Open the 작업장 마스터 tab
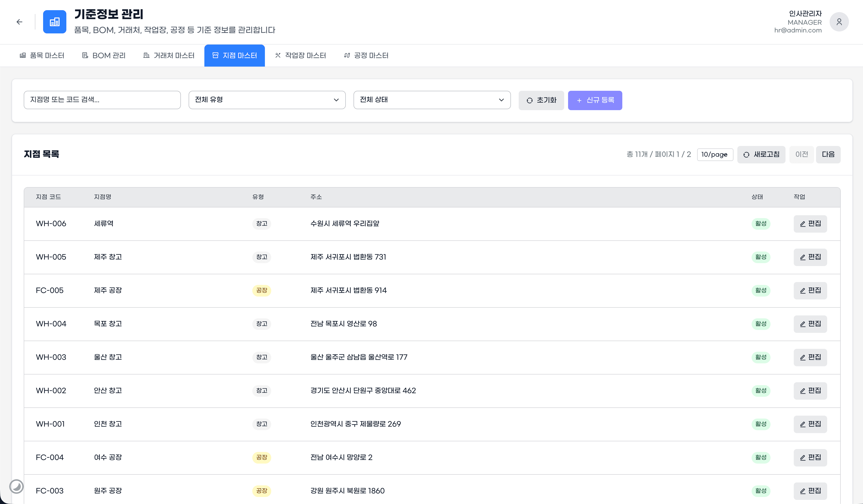This screenshot has height=504, width=863. click(300, 55)
